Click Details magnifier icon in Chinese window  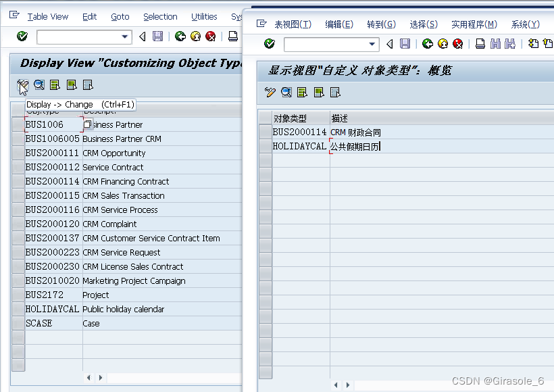coord(286,93)
